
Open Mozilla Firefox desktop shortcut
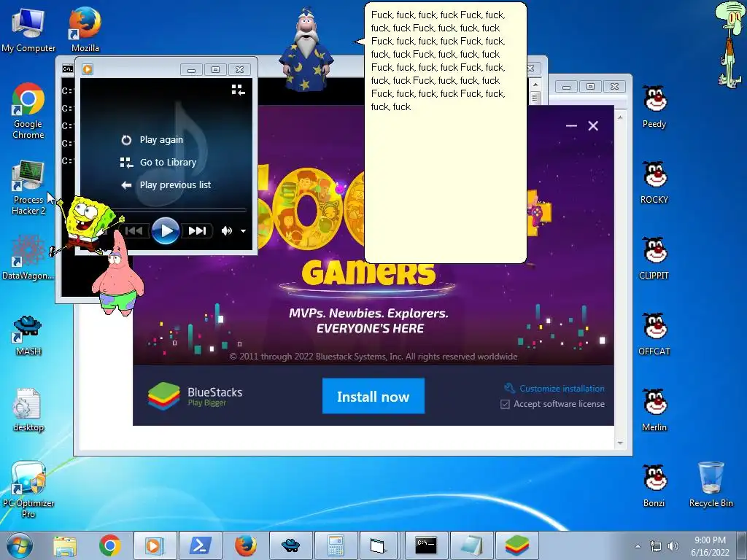[85, 30]
